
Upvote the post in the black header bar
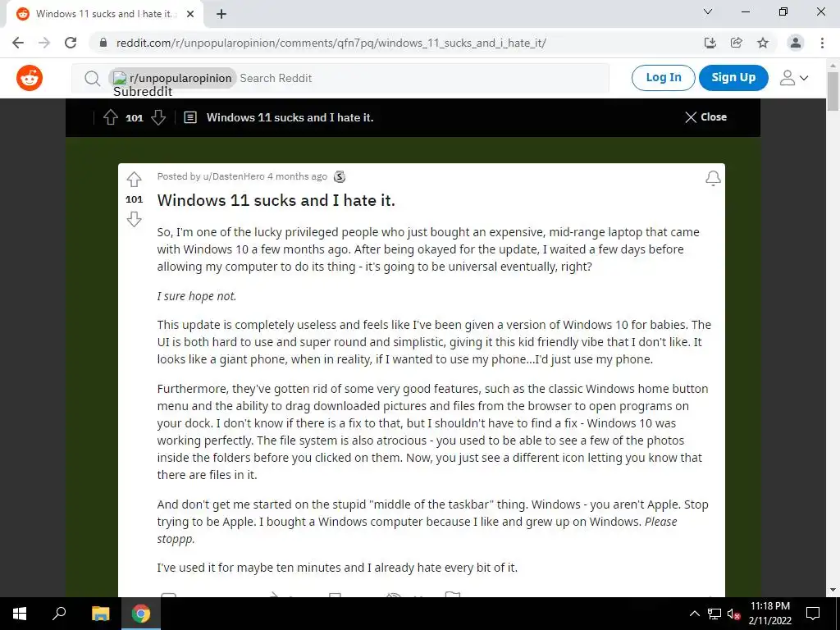click(111, 117)
